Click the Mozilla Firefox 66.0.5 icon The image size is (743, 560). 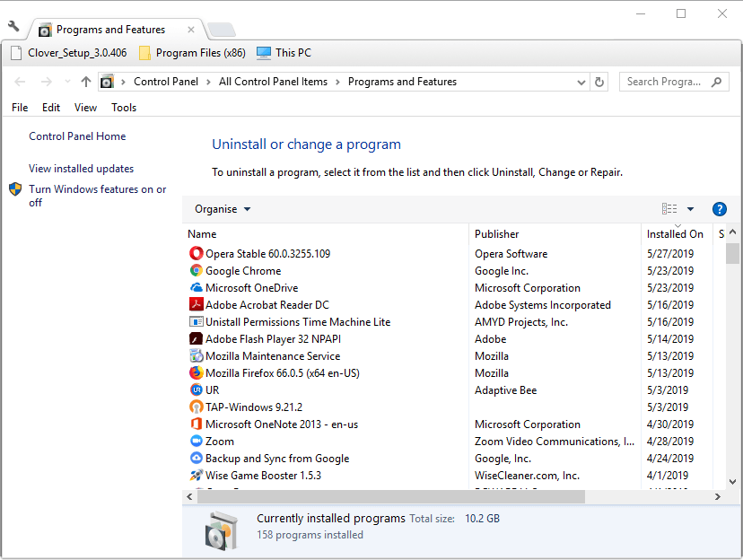point(197,372)
